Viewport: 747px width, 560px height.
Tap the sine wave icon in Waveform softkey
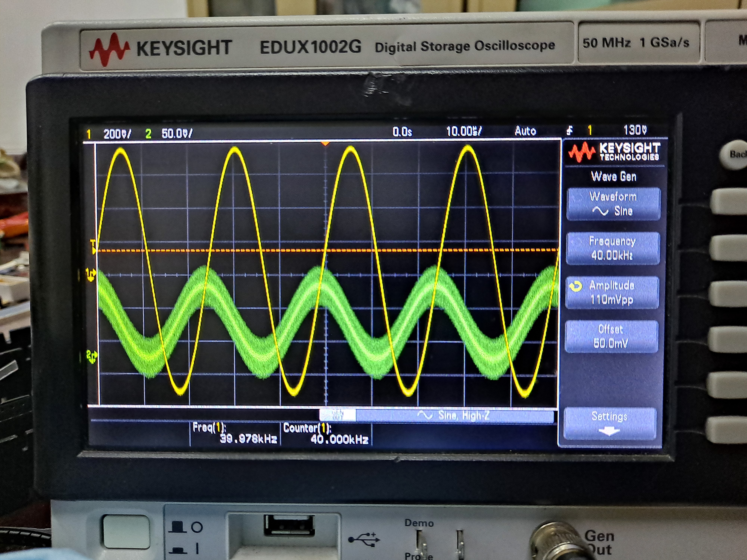(600, 211)
